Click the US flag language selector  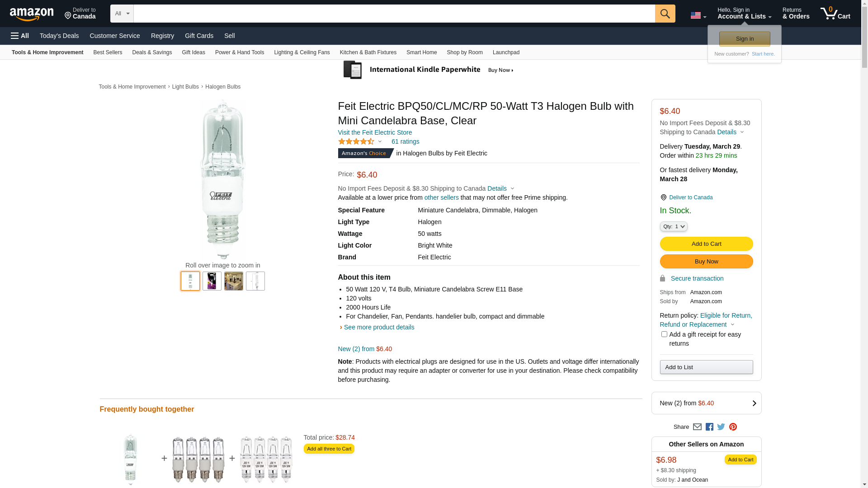[x=698, y=15]
